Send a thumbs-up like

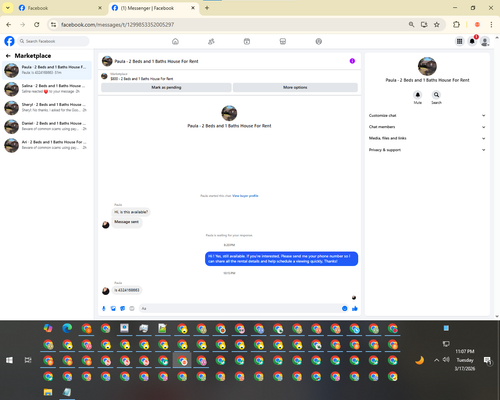[355, 309]
